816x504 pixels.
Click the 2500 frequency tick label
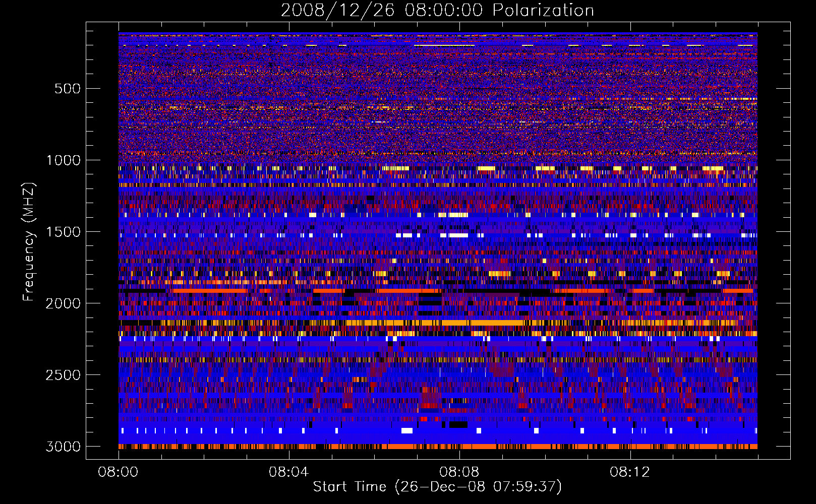click(x=63, y=375)
